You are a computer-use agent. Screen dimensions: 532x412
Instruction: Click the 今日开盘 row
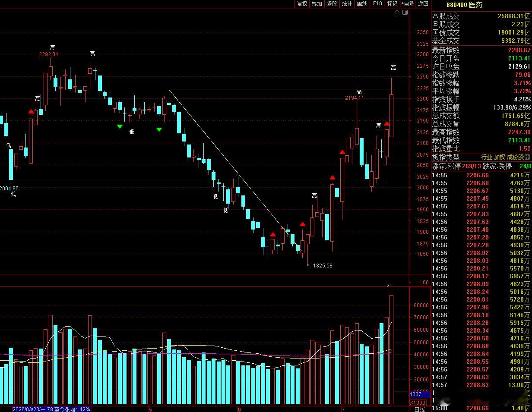coord(481,58)
